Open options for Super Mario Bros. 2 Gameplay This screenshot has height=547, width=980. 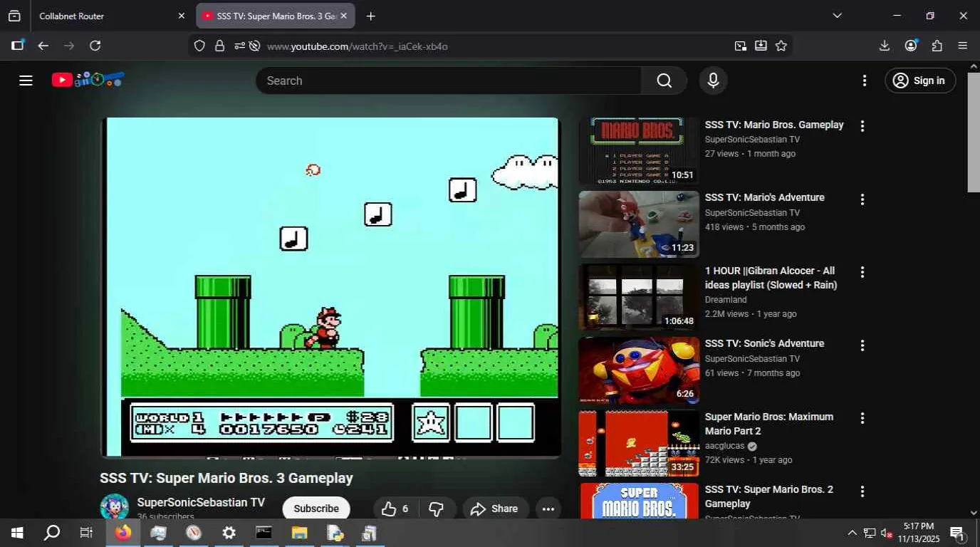click(x=862, y=491)
